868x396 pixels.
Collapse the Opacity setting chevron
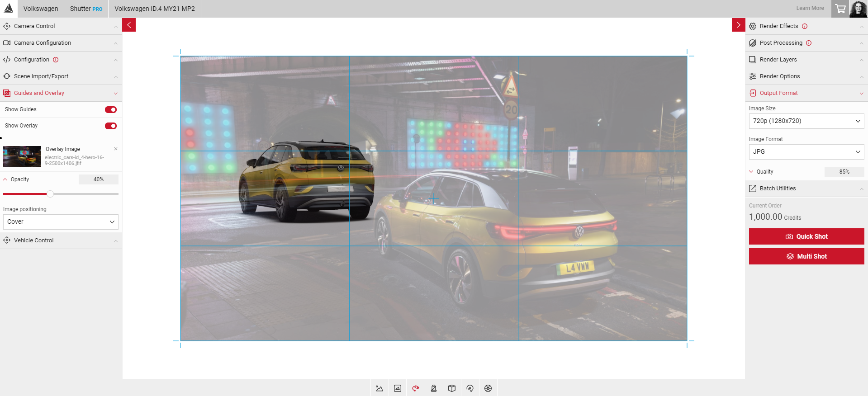[5, 179]
